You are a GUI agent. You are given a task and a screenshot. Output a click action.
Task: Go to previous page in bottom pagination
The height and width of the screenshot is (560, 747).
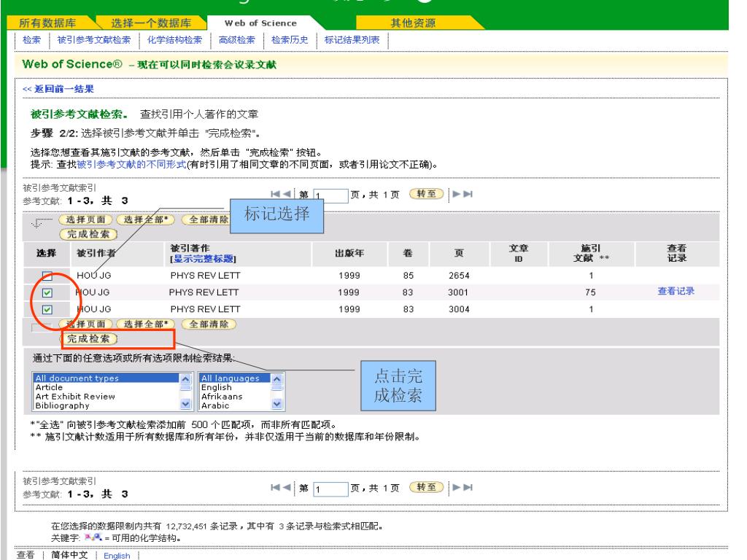point(286,487)
